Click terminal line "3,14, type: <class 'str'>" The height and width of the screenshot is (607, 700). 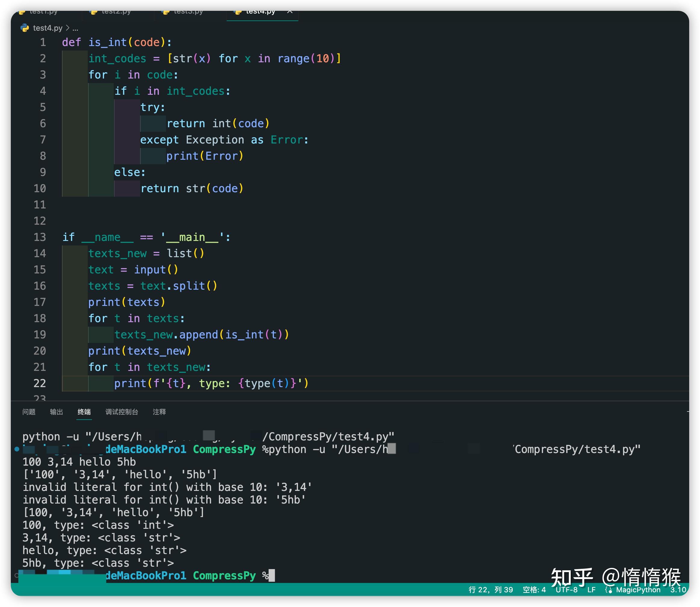tap(101, 538)
